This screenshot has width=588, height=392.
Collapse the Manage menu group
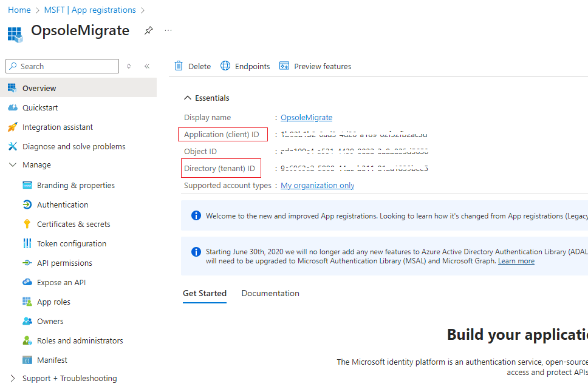click(13, 164)
